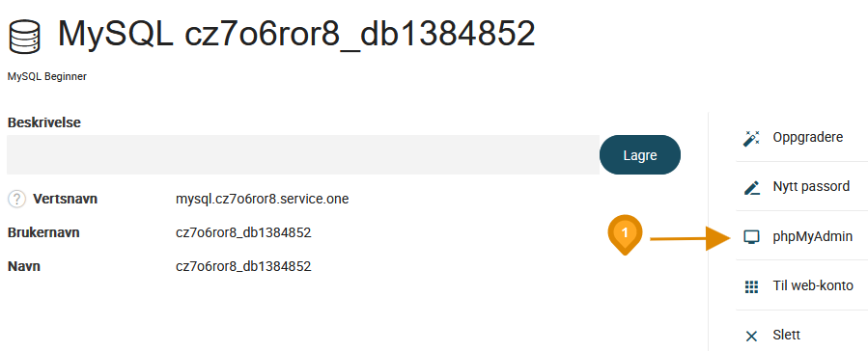Screen dimensions: 868x351
Task: Focus the Beskrivelse text field
Action: click(x=303, y=155)
